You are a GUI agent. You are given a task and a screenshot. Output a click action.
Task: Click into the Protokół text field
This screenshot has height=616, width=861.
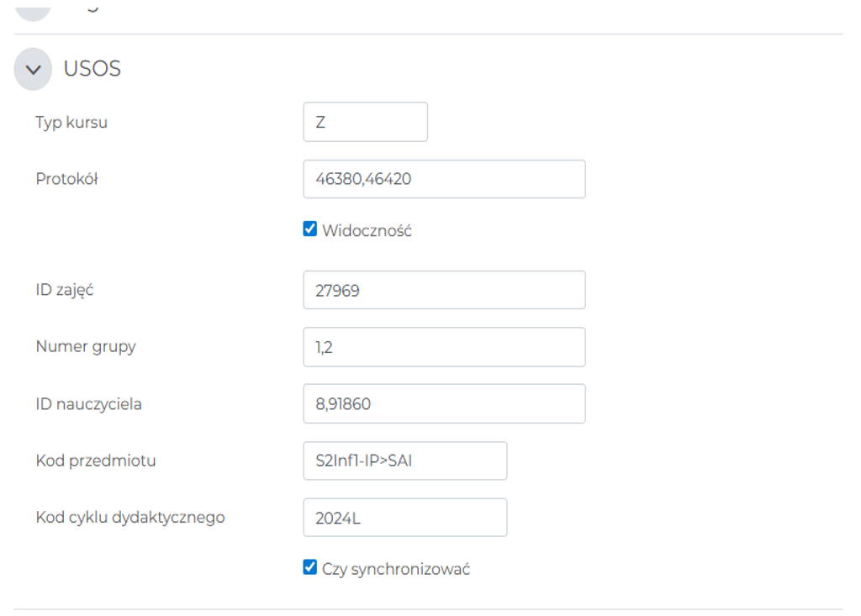(x=444, y=179)
